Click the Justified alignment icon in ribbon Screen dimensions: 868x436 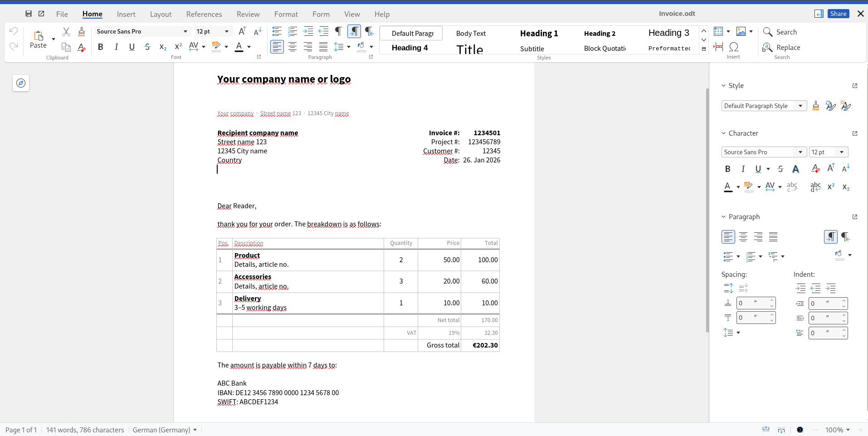click(323, 47)
